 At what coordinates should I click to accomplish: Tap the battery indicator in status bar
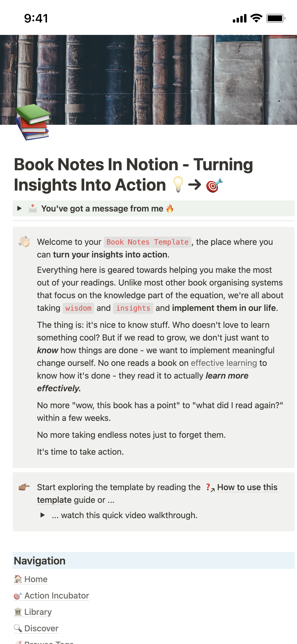(275, 18)
